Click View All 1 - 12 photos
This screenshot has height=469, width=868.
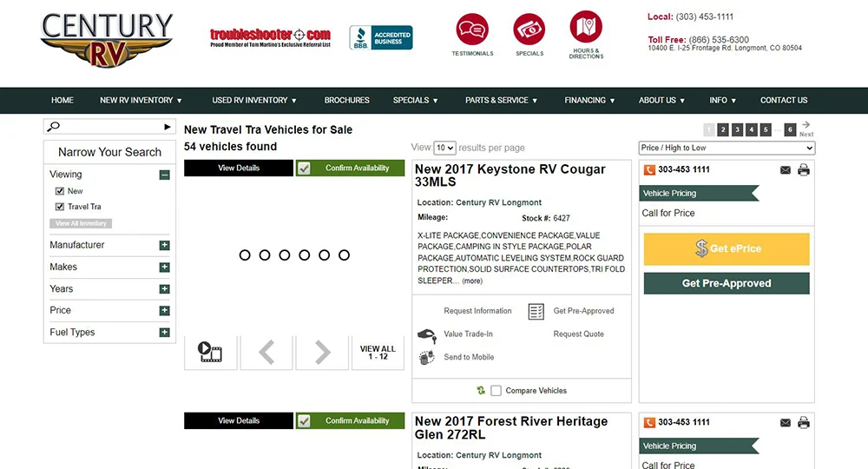tap(378, 352)
